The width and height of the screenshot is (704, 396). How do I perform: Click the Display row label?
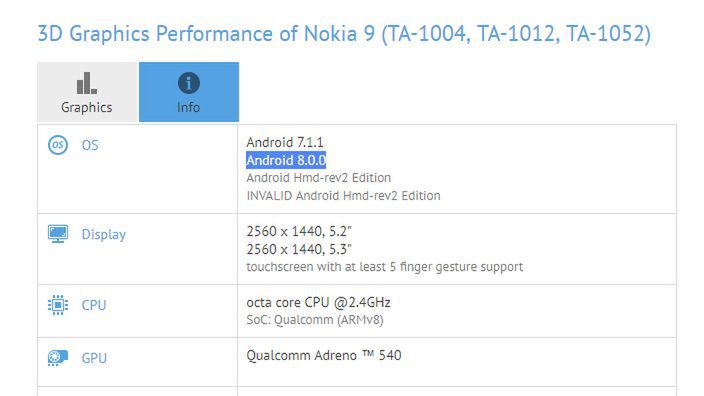pos(104,234)
